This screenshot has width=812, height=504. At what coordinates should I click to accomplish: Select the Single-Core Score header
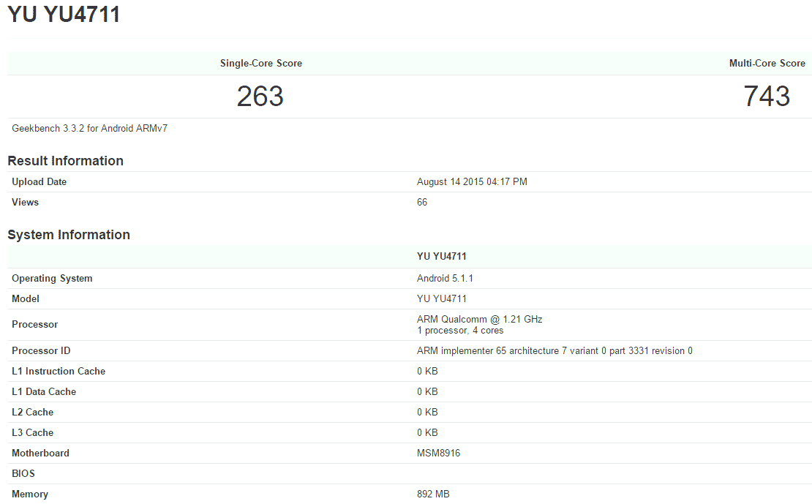(x=260, y=64)
